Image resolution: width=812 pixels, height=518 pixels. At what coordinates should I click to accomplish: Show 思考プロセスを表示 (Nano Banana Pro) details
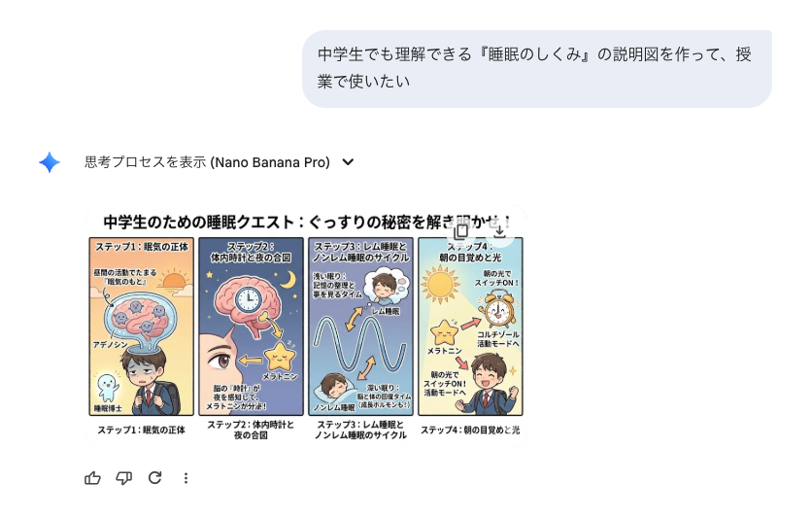pos(207,162)
